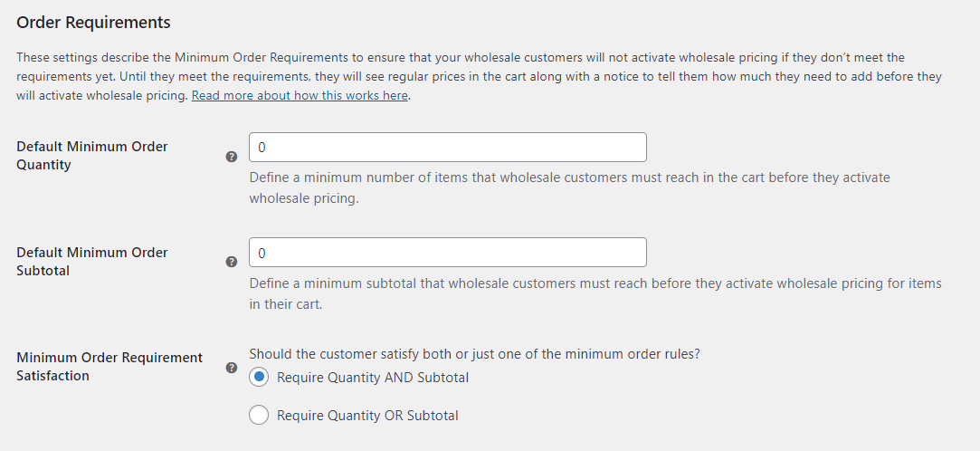Click help icon beside Default Minimum Order Subtotal
Screen dimensions: 980x451
(231, 262)
